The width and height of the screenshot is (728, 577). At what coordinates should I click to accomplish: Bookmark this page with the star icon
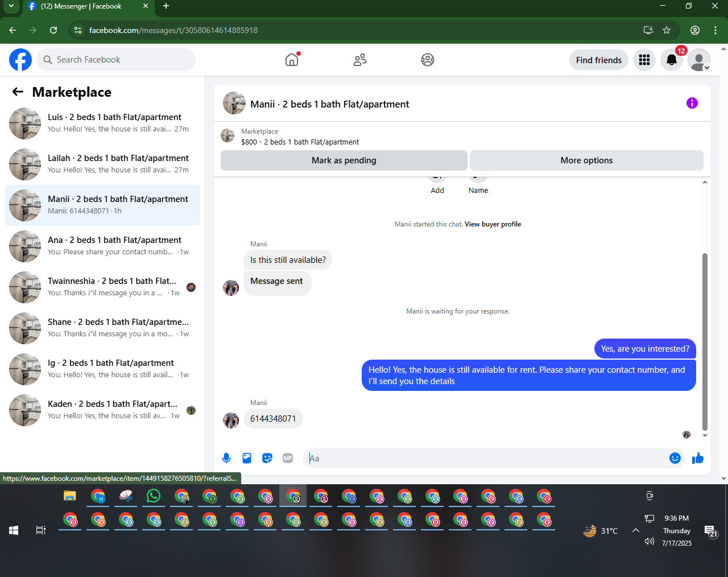point(667,30)
